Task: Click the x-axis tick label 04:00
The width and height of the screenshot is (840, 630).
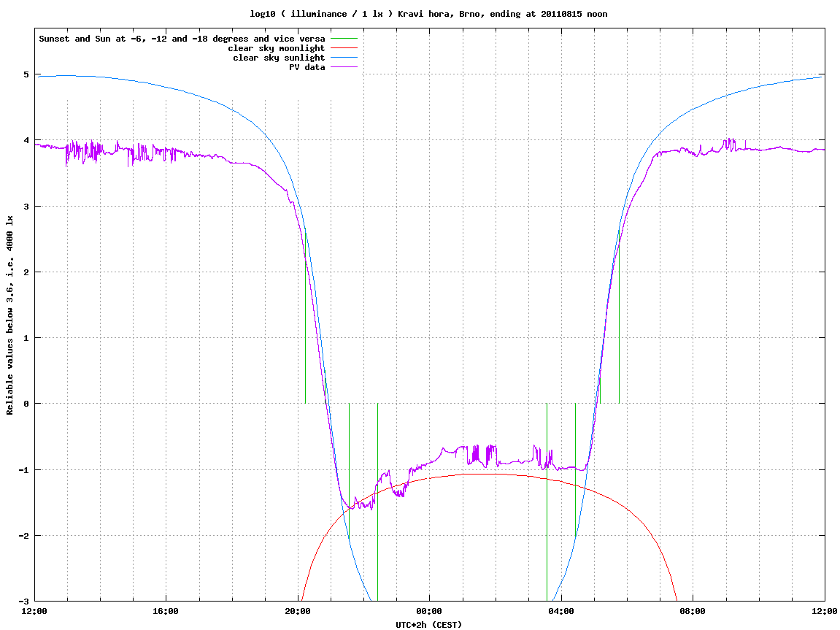Action: (561, 611)
